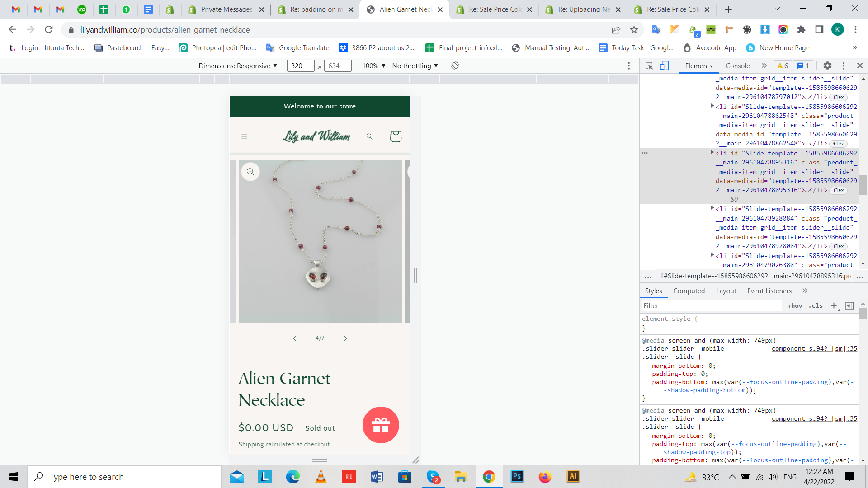Click the rotate device icon
The height and width of the screenshot is (488, 868).
click(x=455, y=66)
